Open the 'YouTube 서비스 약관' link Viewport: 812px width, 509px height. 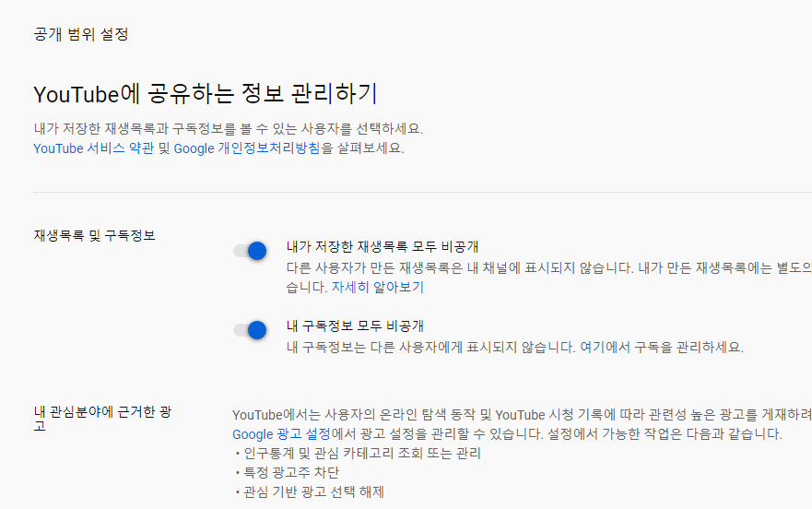[94, 148]
